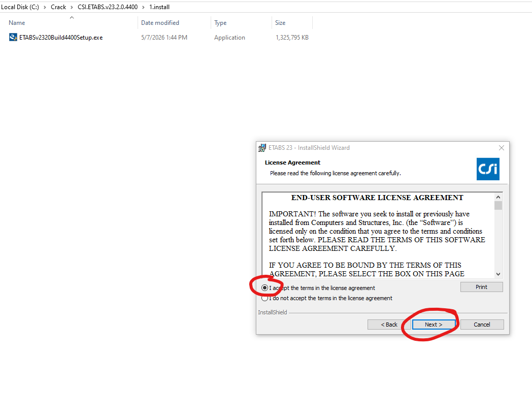Navigate to Local Disk (C:) breadcrumb
Screen dimensions: 532x420
click(x=20, y=7)
